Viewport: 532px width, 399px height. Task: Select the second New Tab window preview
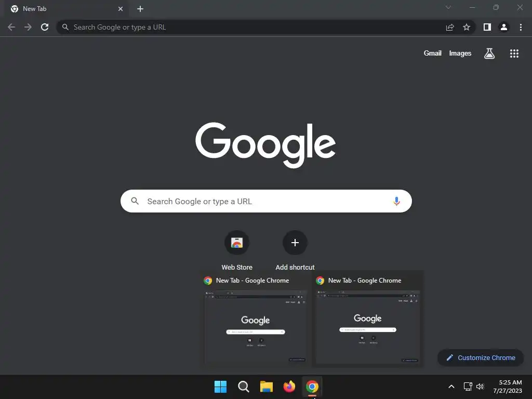(x=367, y=320)
